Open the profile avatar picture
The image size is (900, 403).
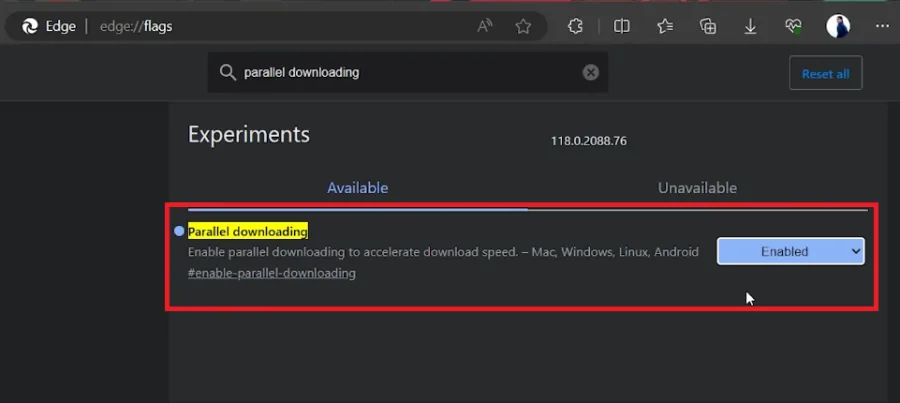pyautogui.click(x=838, y=26)
